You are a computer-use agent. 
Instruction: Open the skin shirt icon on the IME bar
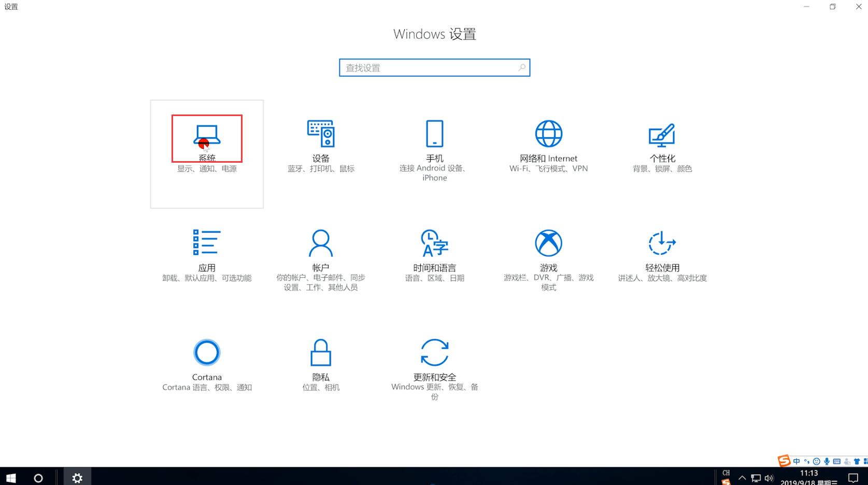click(x=857, y=461)
